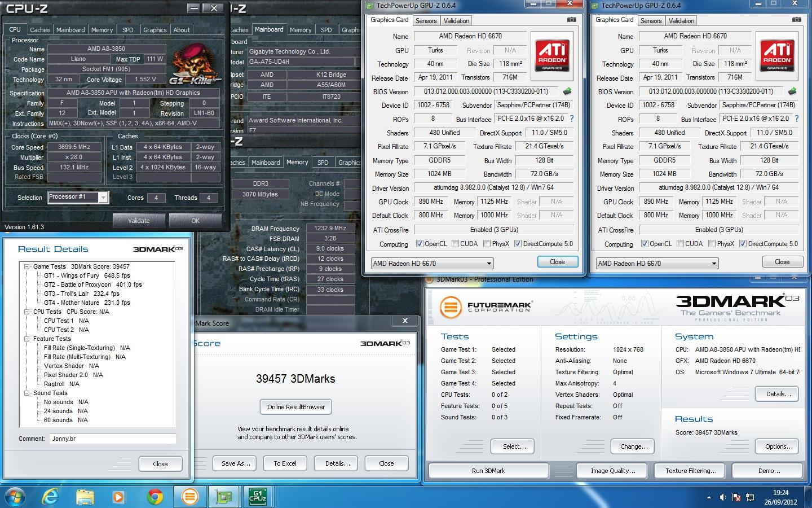The height and width of the screenshot is (508, 812).
Task: Toggle DirectCompute 5.0 checkbox in left GPU-Z
Action: click(x=518, y=244)
